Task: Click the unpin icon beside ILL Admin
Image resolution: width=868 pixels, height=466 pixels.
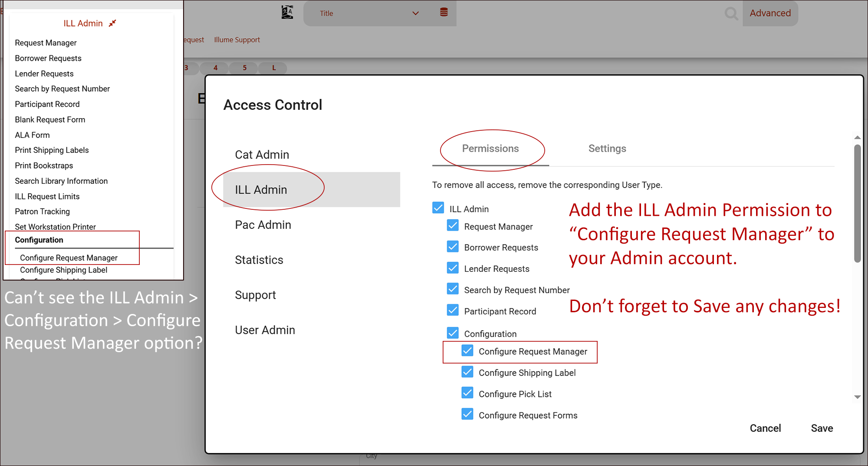Action: 112,23
